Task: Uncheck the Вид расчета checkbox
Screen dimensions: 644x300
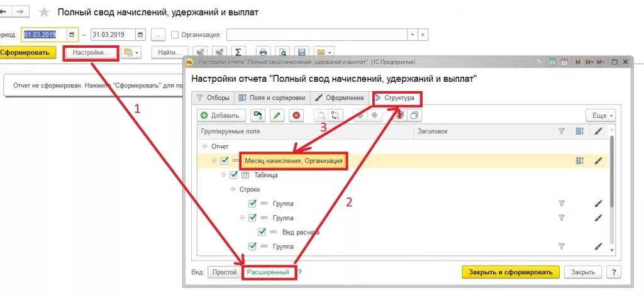Action: [262, 232]
